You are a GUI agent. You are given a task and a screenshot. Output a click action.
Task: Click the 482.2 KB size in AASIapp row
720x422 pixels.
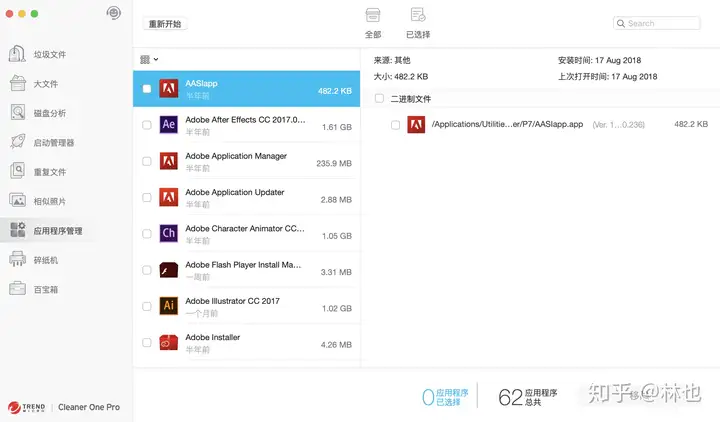click(x=335, y=91)
